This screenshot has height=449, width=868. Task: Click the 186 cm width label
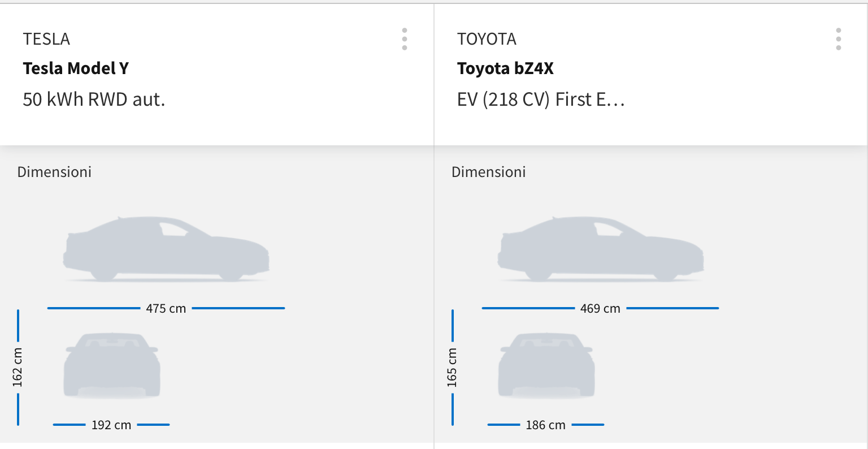click(545, 425)
